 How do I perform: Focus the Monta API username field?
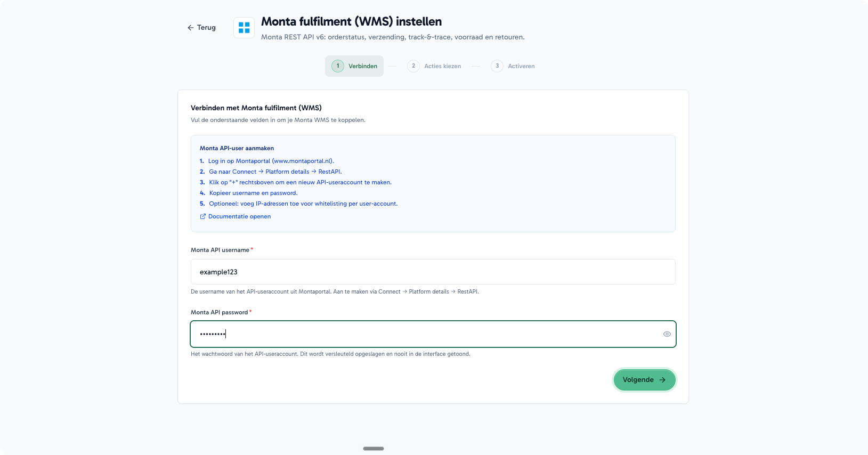[x=433, y=272]
